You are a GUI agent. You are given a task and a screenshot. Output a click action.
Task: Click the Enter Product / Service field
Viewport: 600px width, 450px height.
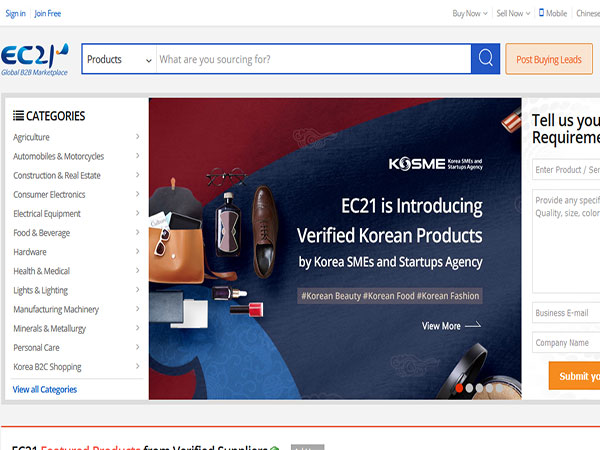click(x=566, y=170)
